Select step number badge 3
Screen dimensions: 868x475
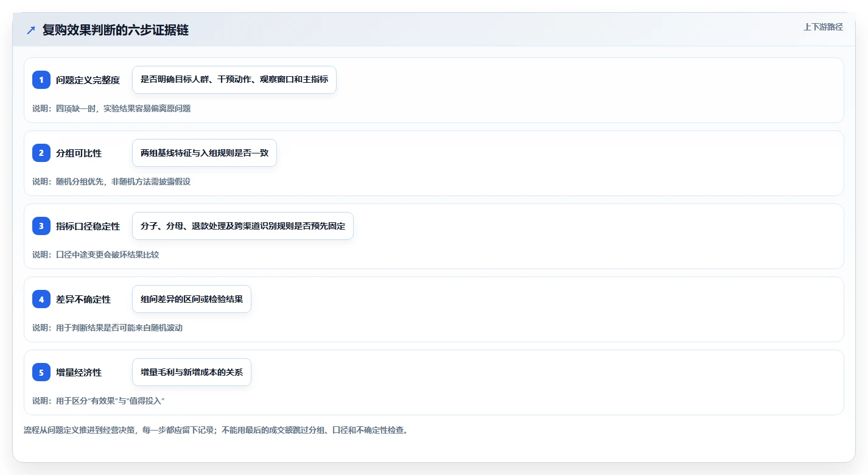point(41,226)
